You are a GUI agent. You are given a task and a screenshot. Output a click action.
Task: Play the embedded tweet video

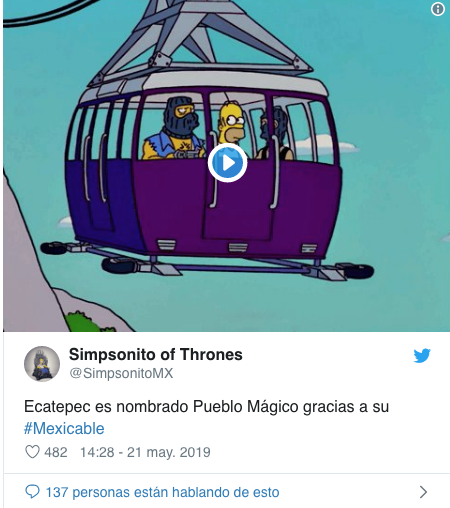[227, 163]
